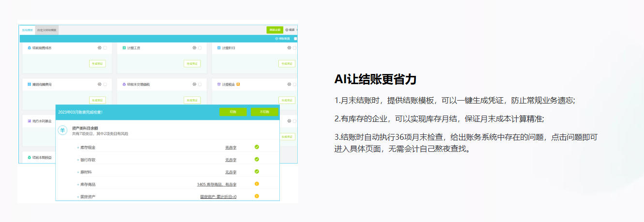
Task: Click the 结账 button in dialog
Action: [233, 112]
